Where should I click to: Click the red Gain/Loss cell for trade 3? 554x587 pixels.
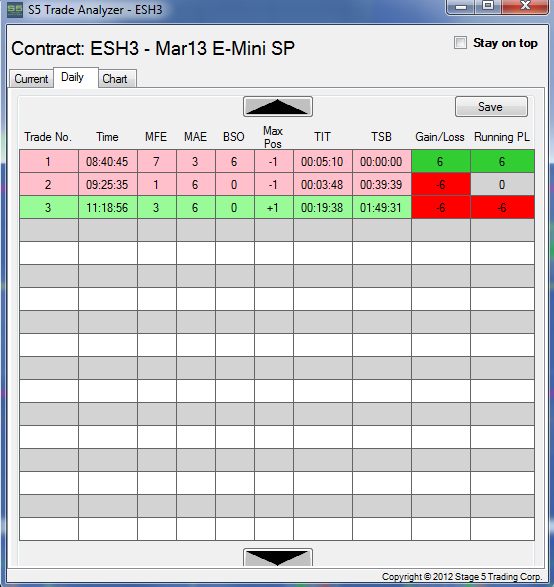click(441, 207)
